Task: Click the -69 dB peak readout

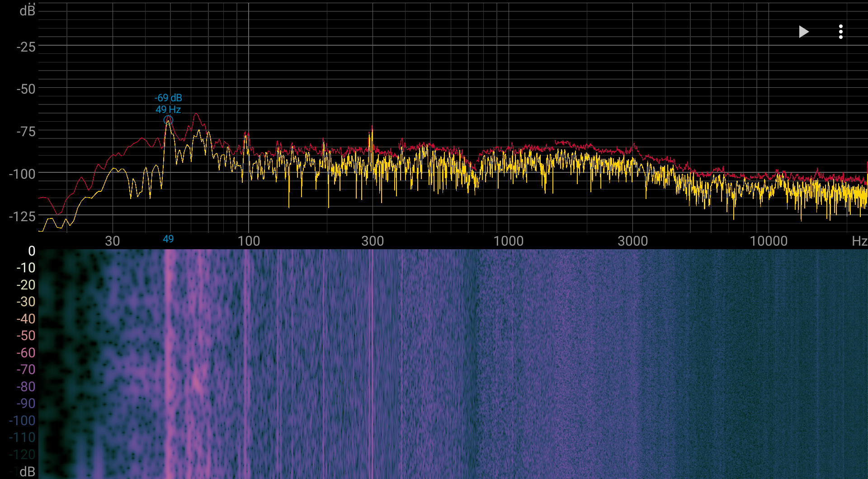Action: [168, 98]
